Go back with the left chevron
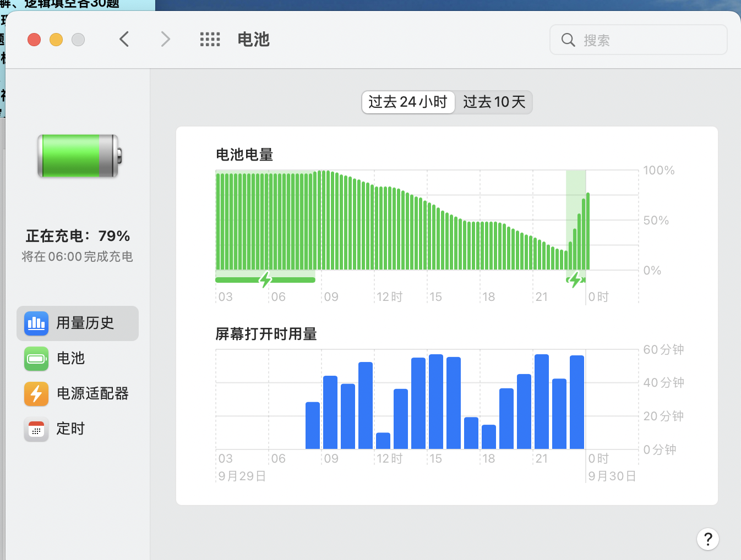This screenshot has width=741, height=560. pyautogui.click(x=124, y=40)
